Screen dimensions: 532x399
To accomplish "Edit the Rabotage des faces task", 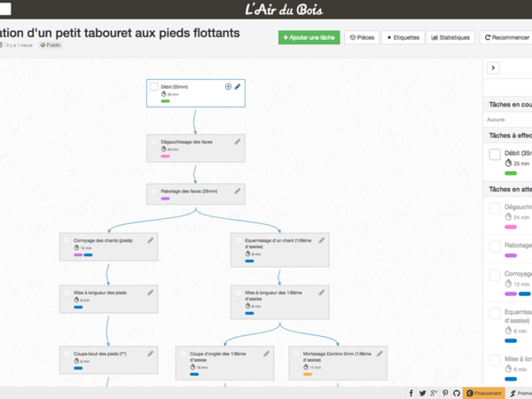I will pyautogui.click(x=237, y=191).
